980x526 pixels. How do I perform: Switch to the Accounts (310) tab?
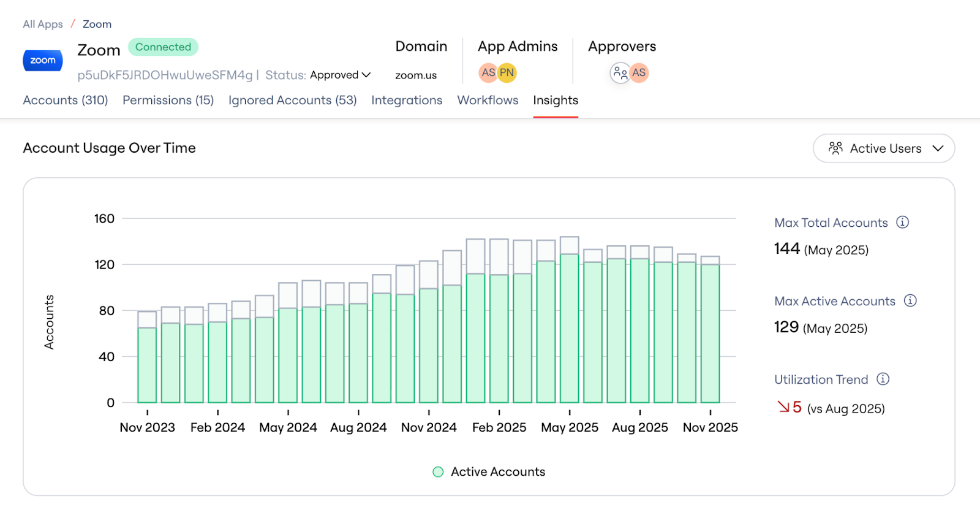pyautogui.click(x=66, y=100)
